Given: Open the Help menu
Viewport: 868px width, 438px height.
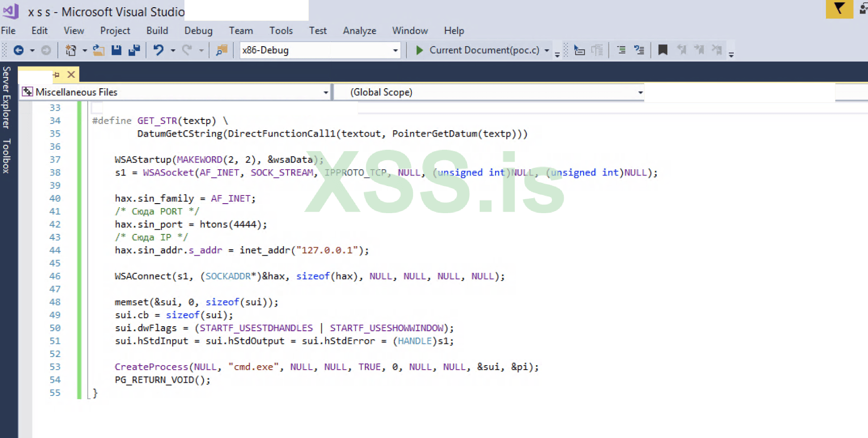Looking at the screenshot, I should tap(453, 30).
